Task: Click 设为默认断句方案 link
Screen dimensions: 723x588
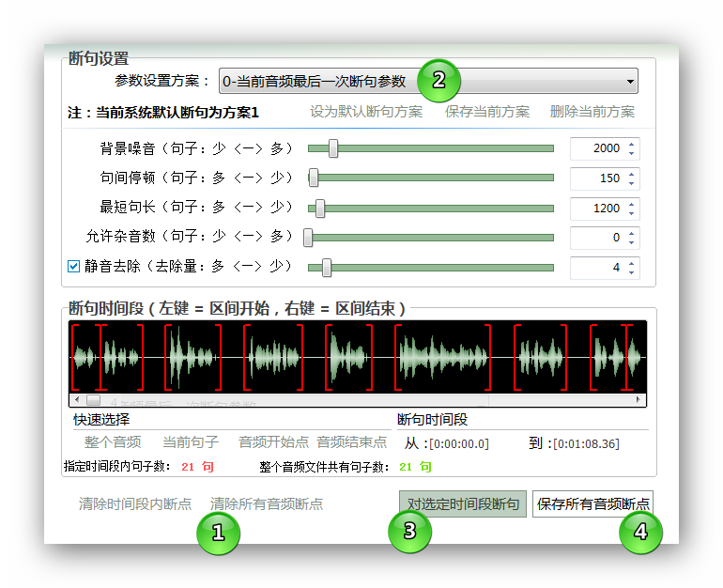Action: [x=366, y=112]
